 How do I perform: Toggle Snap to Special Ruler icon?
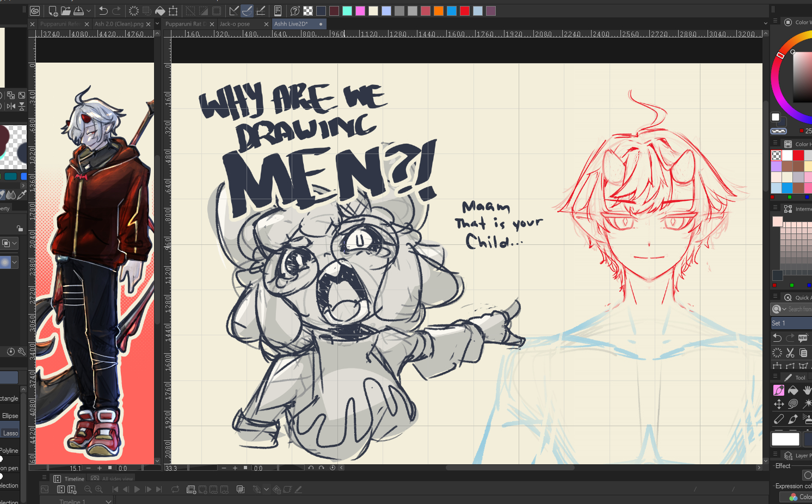tap(247, 11)
